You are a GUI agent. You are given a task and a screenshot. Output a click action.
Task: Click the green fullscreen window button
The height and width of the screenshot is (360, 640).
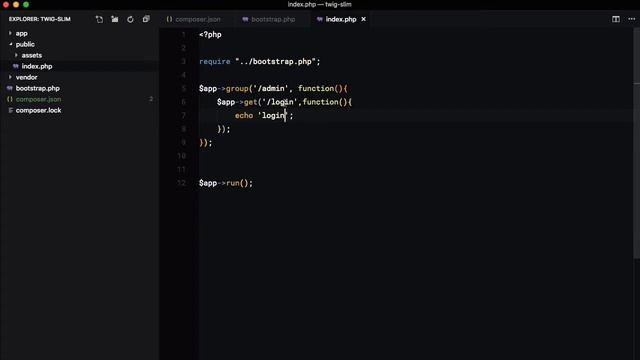point(26,4)
